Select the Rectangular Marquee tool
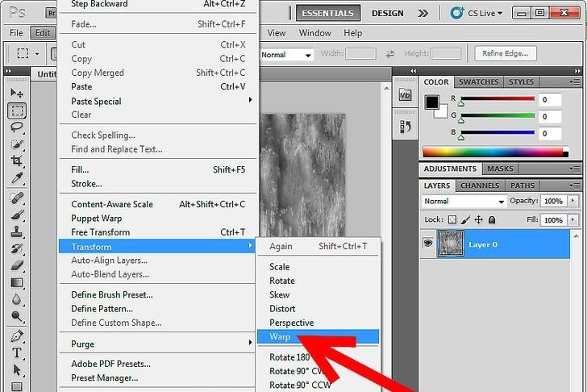This screenshot has height=392, width=587. pos(17,111)
